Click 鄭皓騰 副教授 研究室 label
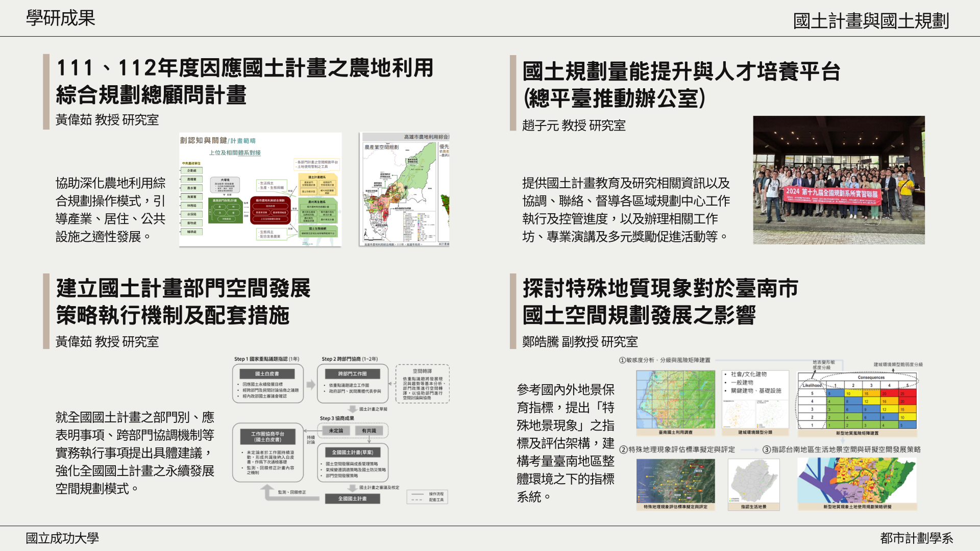Image resolution: width=980 pixels, height=551 pixels. (x=580, y=342)
